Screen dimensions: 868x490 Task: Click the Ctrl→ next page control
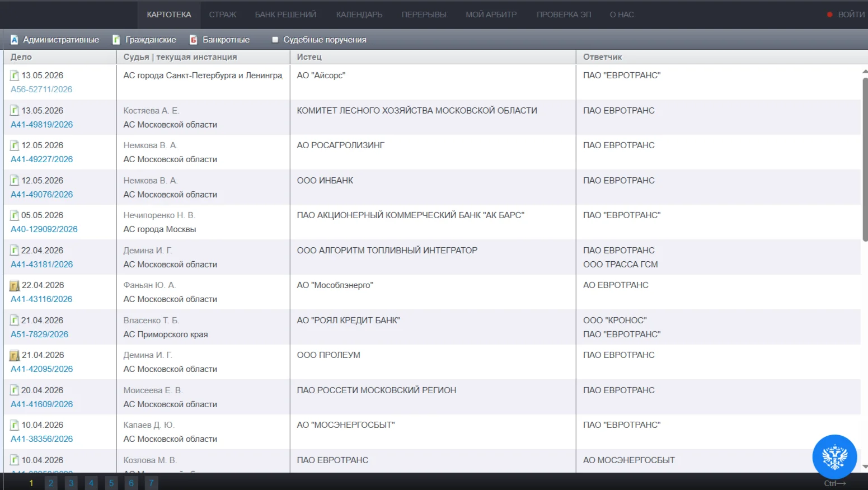pyautogui.click(x=835, y=483)
